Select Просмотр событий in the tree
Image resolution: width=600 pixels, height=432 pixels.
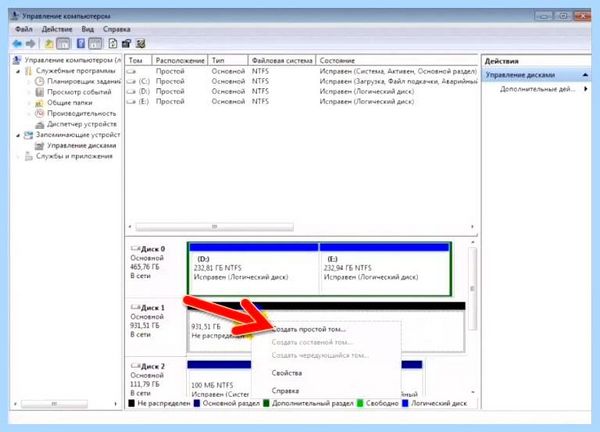coord(79,92)
